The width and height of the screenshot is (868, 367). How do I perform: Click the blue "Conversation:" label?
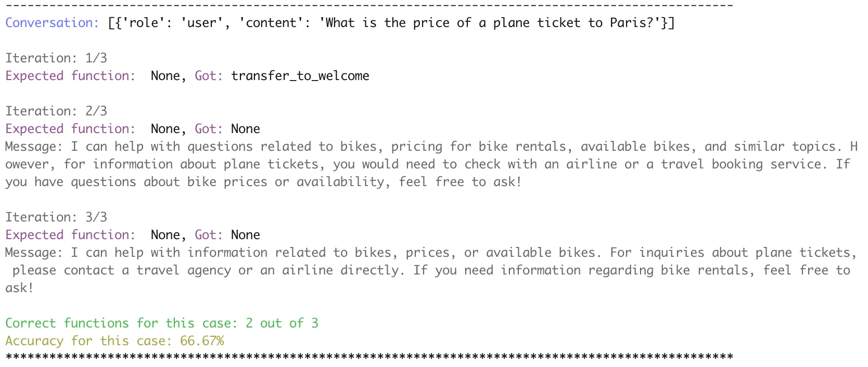pos(52,23)
